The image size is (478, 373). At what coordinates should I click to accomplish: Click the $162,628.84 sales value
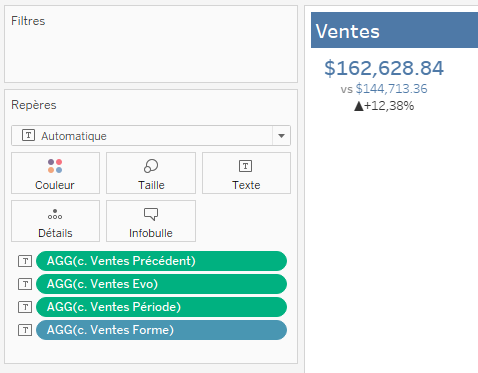click(x=384, y=68)
